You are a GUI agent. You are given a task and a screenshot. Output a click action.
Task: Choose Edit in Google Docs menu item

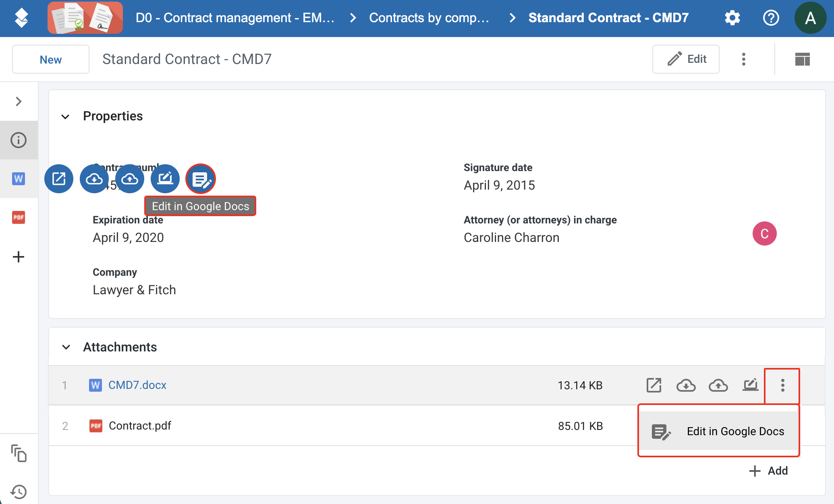[x=718, y=431]
